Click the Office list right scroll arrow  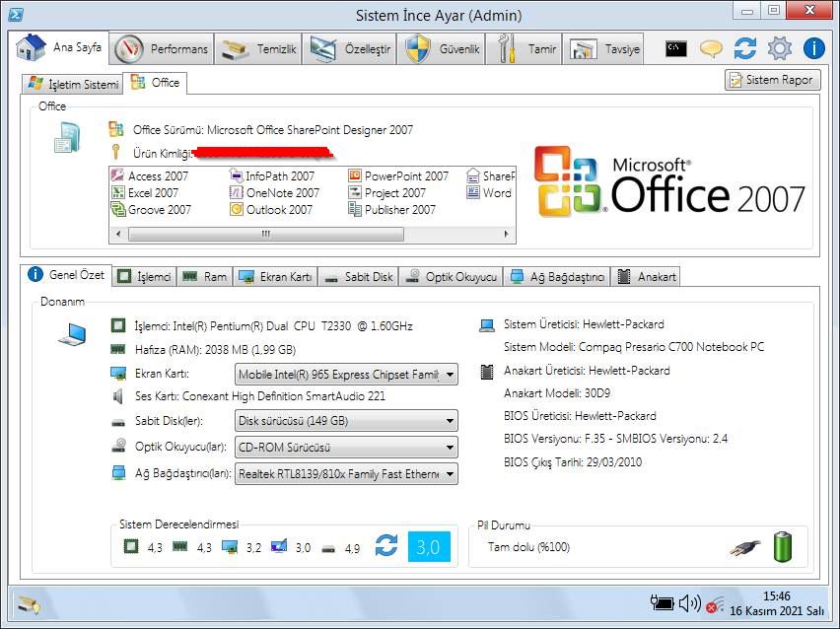point(506,234)
